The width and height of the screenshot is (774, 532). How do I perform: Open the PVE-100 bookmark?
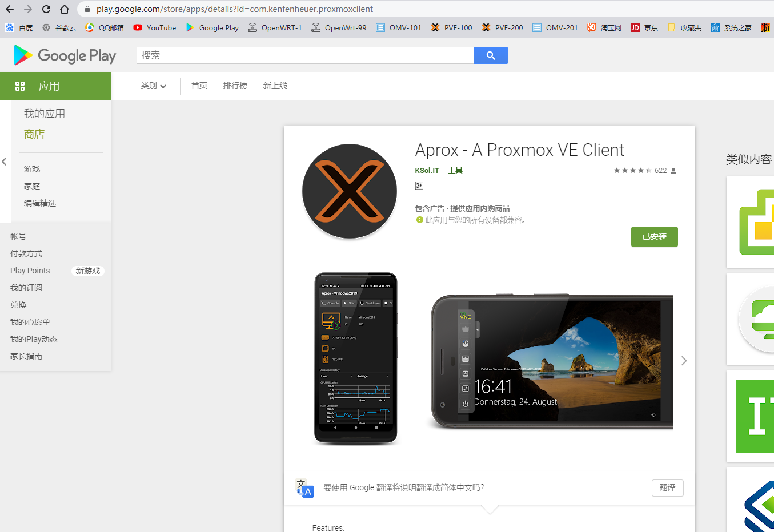[x=451, y=27]
